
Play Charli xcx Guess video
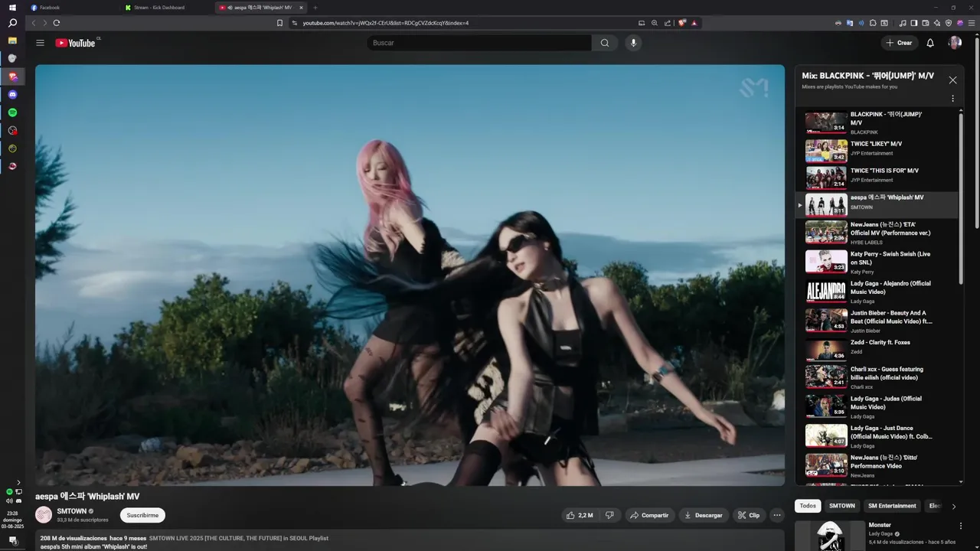877,377
